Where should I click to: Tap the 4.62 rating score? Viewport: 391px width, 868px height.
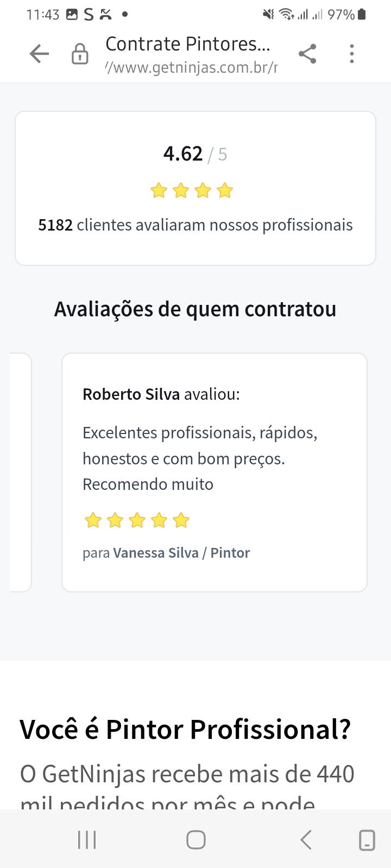183,154
